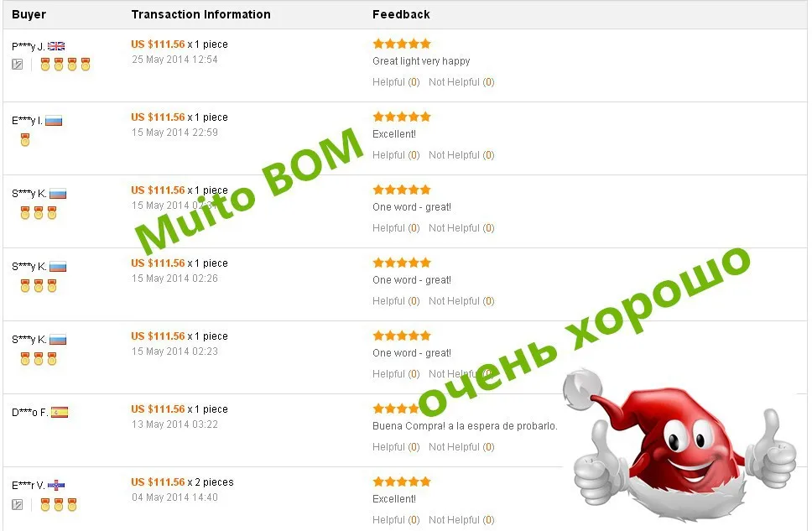Mark 'Great light very happy' review as Helpful
Viewport: 812px width, 531px height.
(396, 82)
